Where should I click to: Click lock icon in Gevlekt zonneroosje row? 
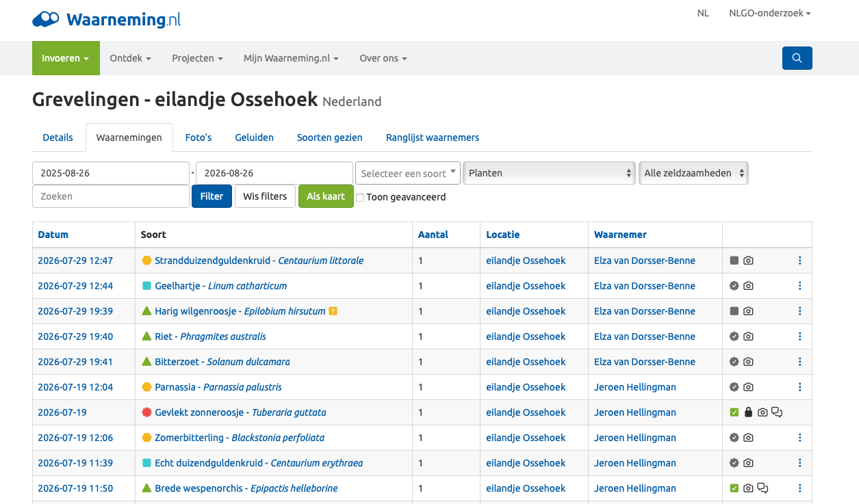pos(748,412)
